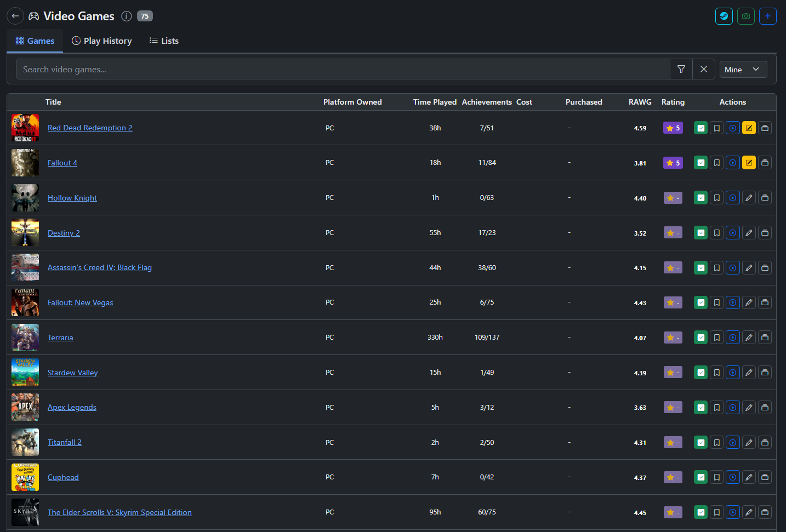Edit notes for Red Dead Redemption 2

click(x=749, y=128)
